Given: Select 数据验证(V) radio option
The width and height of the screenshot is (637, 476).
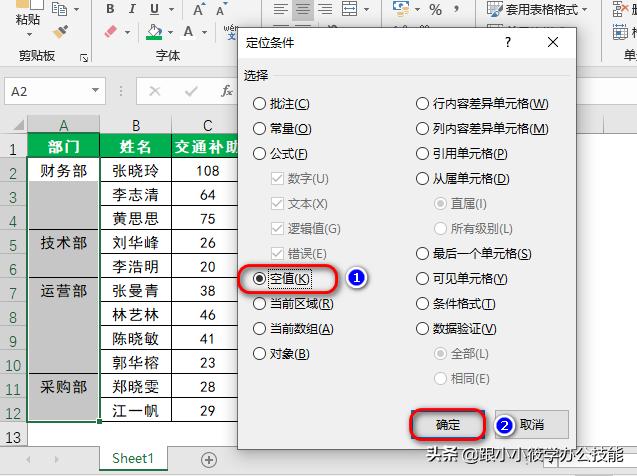Looking at the screenshot, I should coord(456,329).
